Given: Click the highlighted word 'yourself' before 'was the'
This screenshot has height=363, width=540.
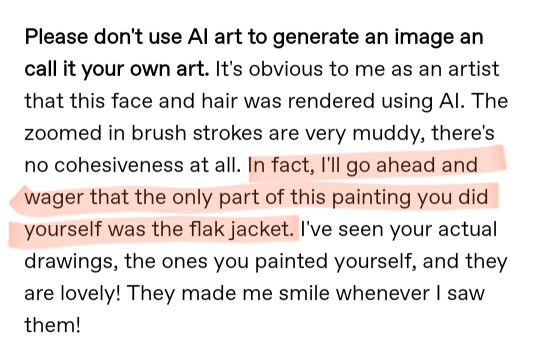Looking at the screenshot, I should [63, 230].
